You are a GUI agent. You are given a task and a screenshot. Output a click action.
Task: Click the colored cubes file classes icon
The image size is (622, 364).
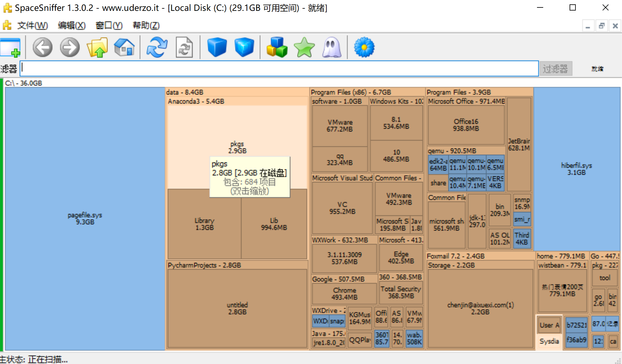pyautogui.click(x=277, y=47)
